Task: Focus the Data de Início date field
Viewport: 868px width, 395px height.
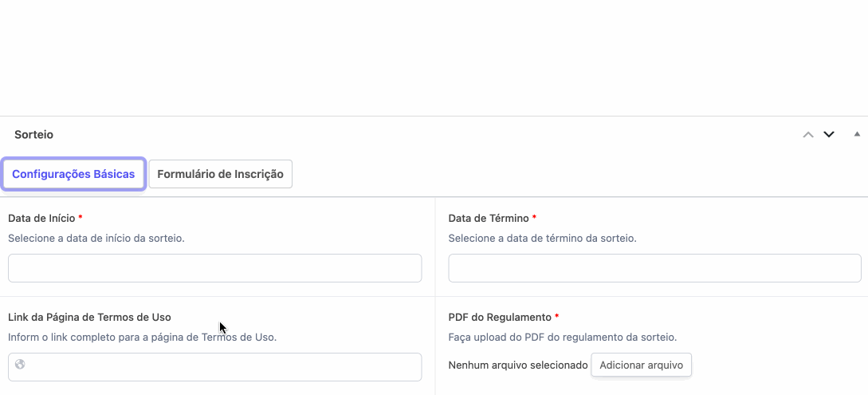Action: tap(214, 268)
